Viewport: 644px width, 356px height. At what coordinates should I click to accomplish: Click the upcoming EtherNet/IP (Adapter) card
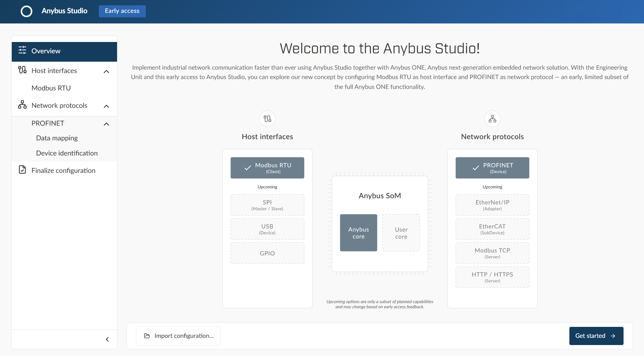(492, 205)
